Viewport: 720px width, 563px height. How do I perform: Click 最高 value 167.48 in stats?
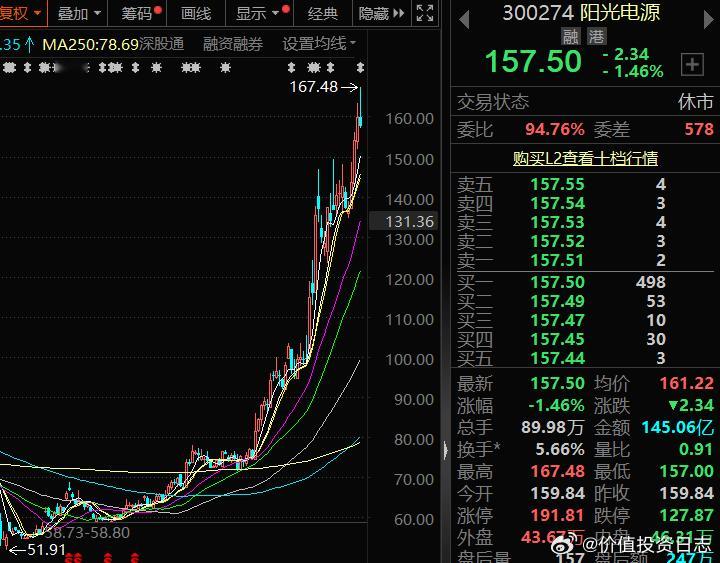(x=557, y=471)
